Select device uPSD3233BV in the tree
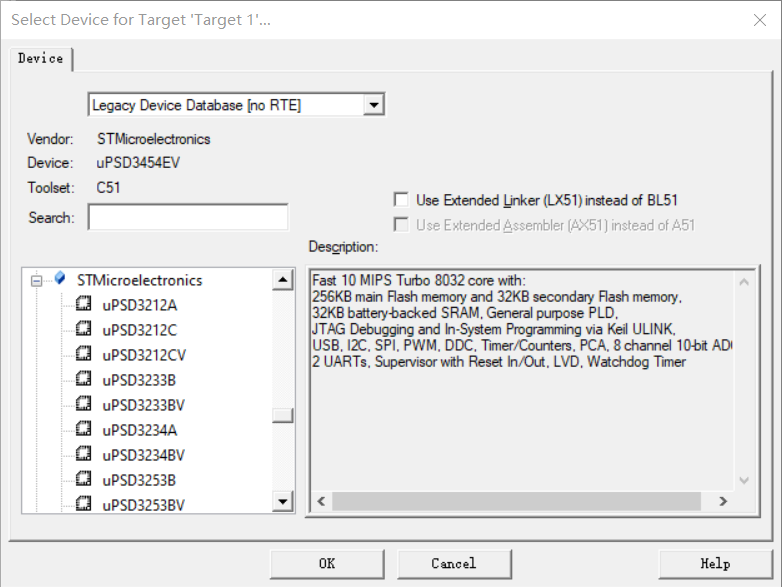The height and width of the screenshot is (587, 782). [144, 405]
